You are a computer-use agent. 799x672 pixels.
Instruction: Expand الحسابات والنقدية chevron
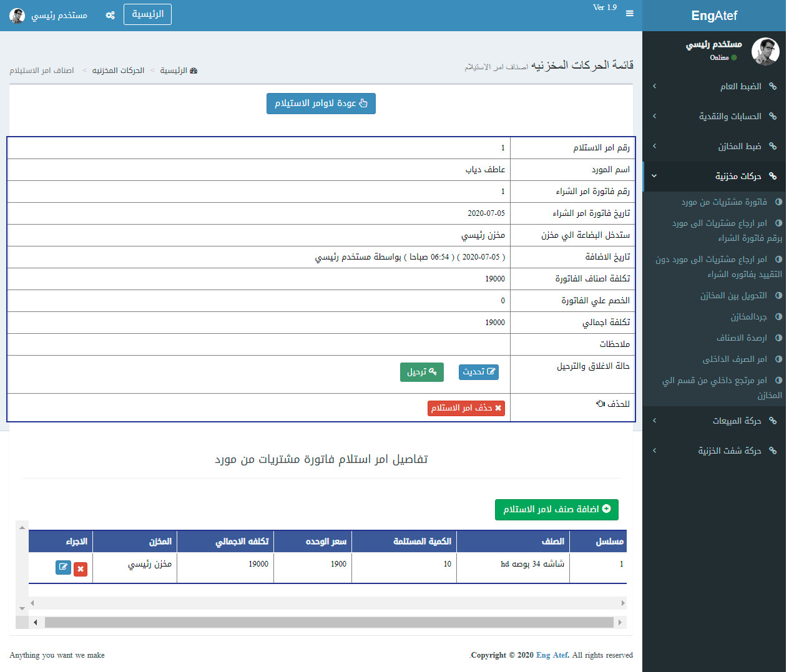tap(654, 116)
